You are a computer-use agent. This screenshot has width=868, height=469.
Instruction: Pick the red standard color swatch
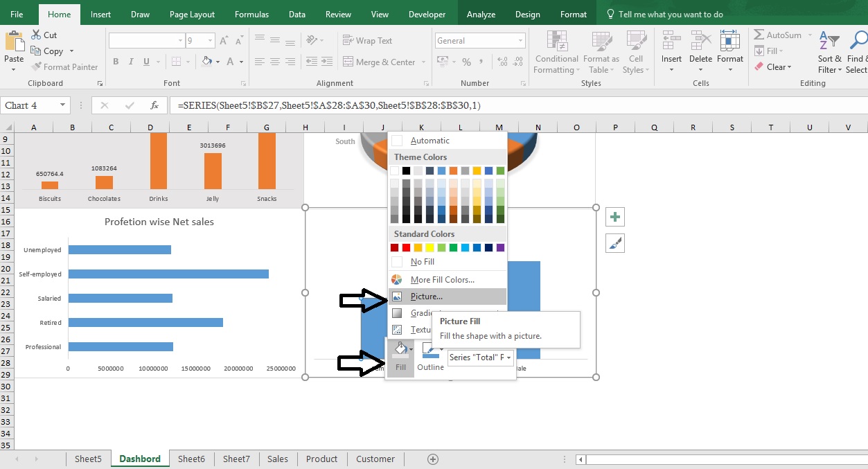(406, 247)
